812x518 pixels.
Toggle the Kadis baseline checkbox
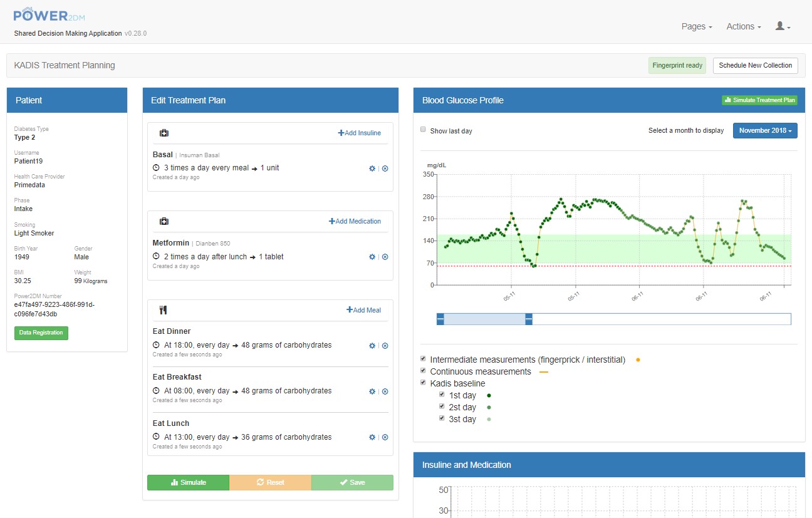coord(423,383)
